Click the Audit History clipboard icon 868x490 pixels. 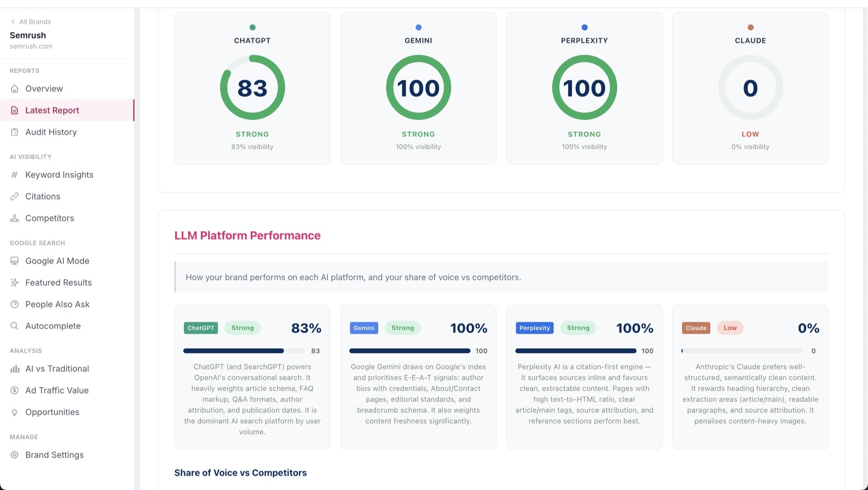14,132
